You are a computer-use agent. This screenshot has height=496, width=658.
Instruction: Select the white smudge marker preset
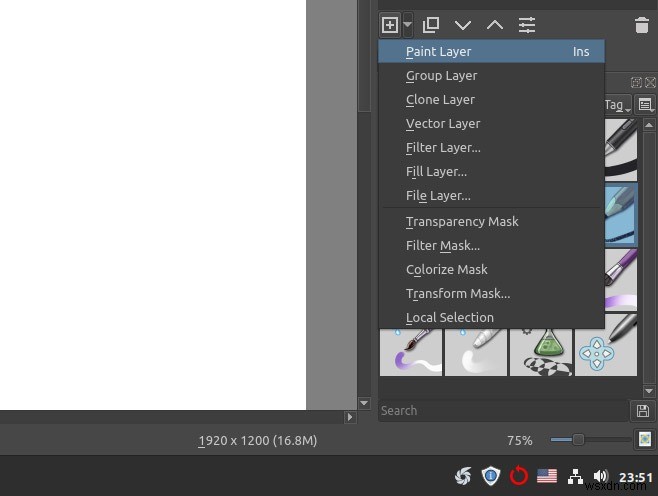pyautogui.click(x=476, y=352)
